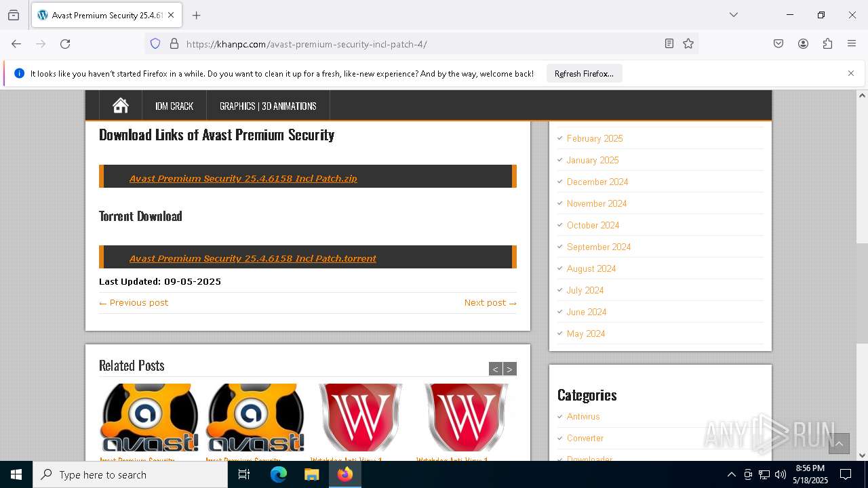Click Refresh Firefox button
868x488 pixels.
pos(584,73)
